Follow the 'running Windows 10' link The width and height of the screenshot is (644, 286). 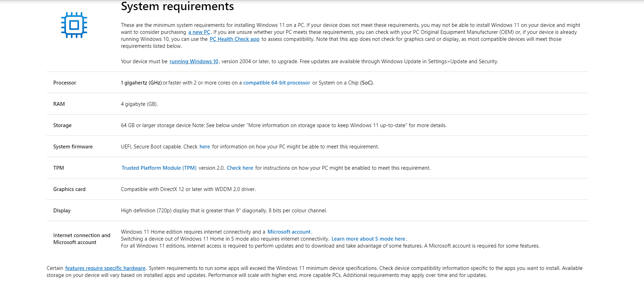click(x=194, y=61)
